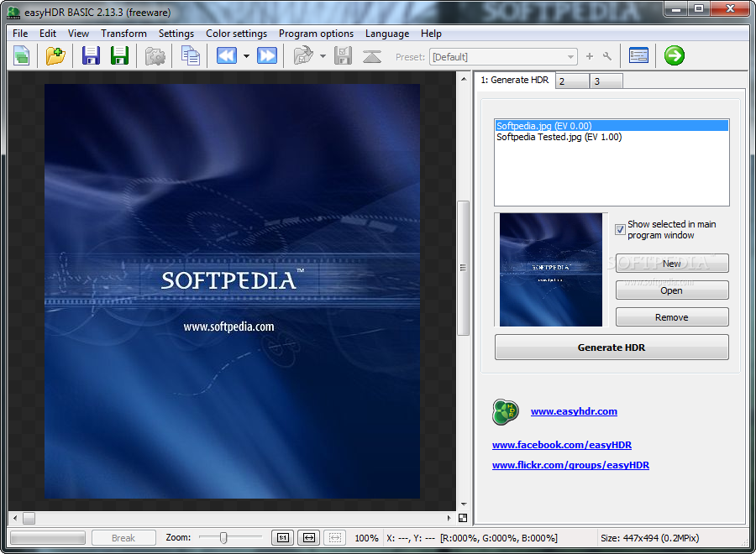Image resolution: width=756 pixels, height=554 pixels.
Task: Click the New button
Action: pyautogui.click(x=672, y=264)
